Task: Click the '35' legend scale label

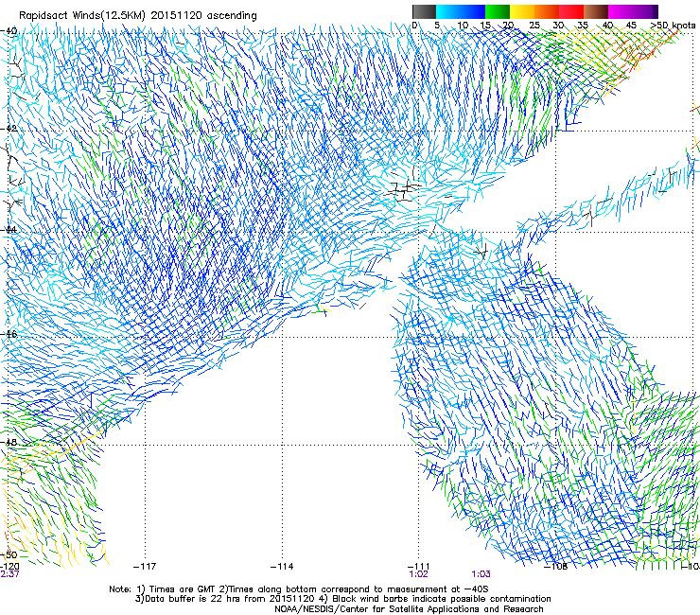Action: pyautogui.click(x=583, y=26)
